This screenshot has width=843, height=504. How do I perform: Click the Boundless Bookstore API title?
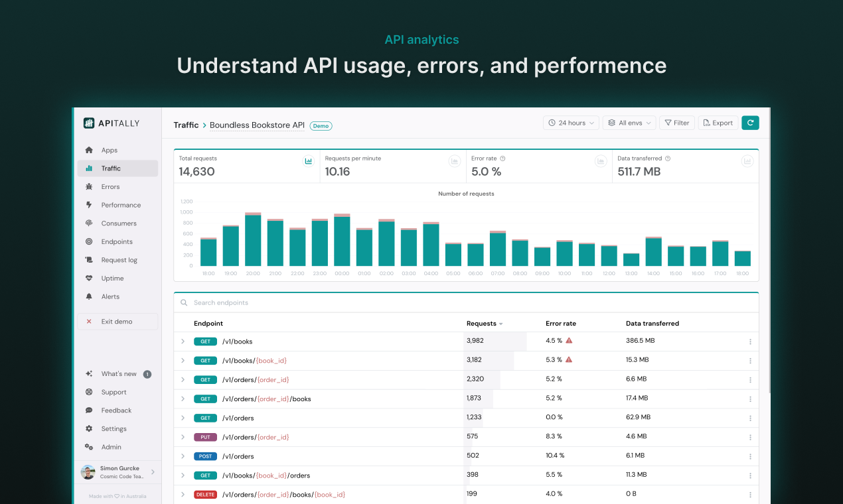(257, 125)
